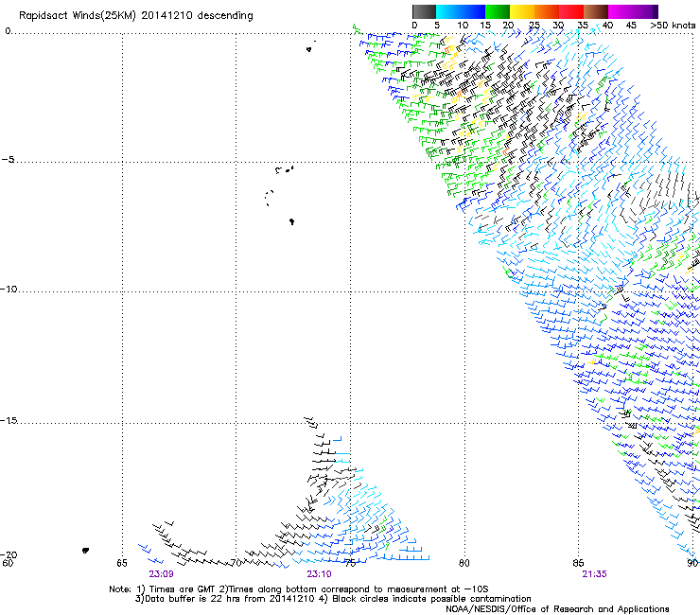Click the '30' label under the color bar
Image resolution: width=700 pixels, height=615 pixels.
pos(558,25)
